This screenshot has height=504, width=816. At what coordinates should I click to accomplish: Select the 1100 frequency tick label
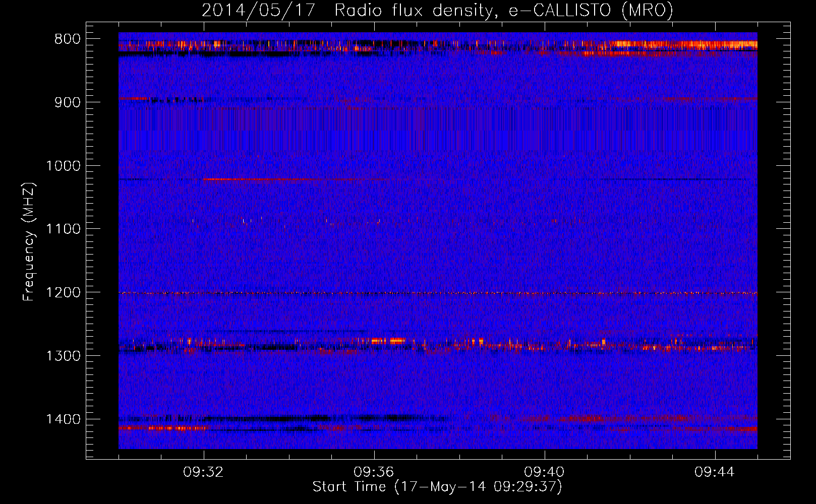[x=63, y=229]
